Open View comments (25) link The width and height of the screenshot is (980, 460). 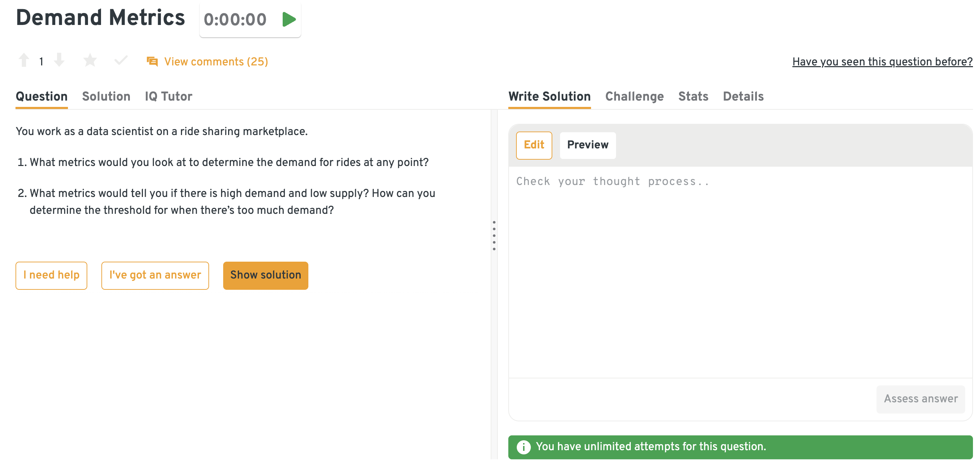[216, 62]
